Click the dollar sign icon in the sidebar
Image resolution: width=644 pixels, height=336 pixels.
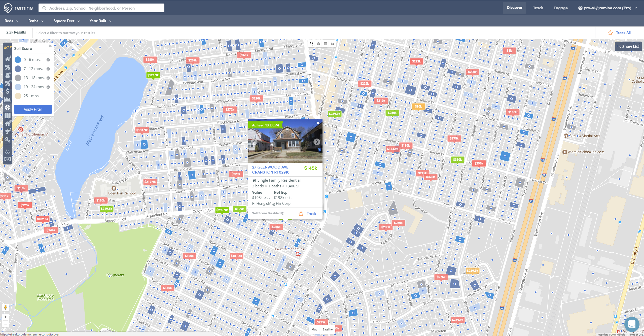[x=8, y=91]
